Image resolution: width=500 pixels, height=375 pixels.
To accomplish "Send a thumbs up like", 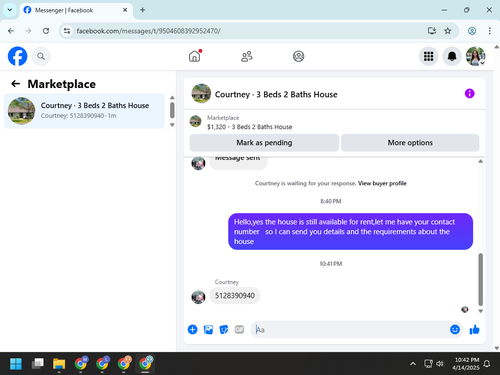I will tap(474, 330).
